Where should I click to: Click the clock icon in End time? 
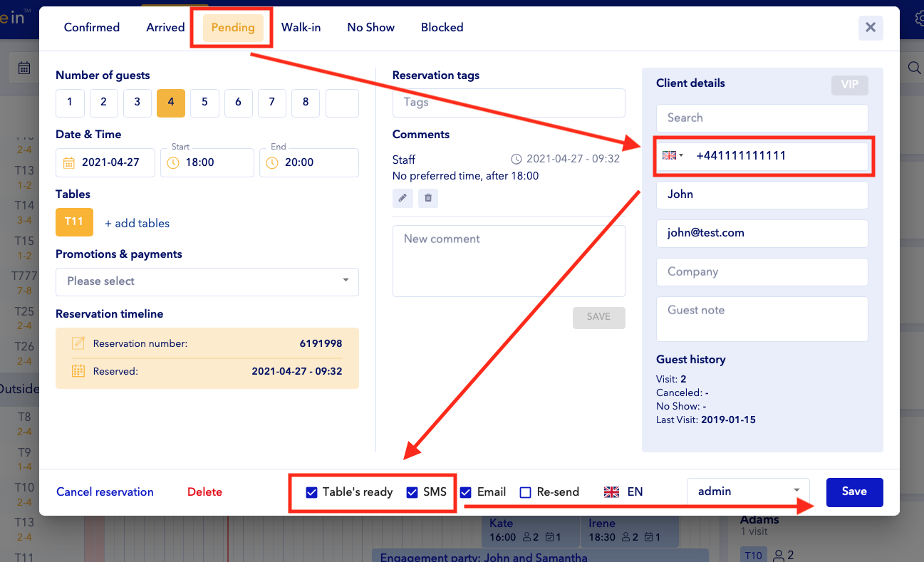click(272, 163)
